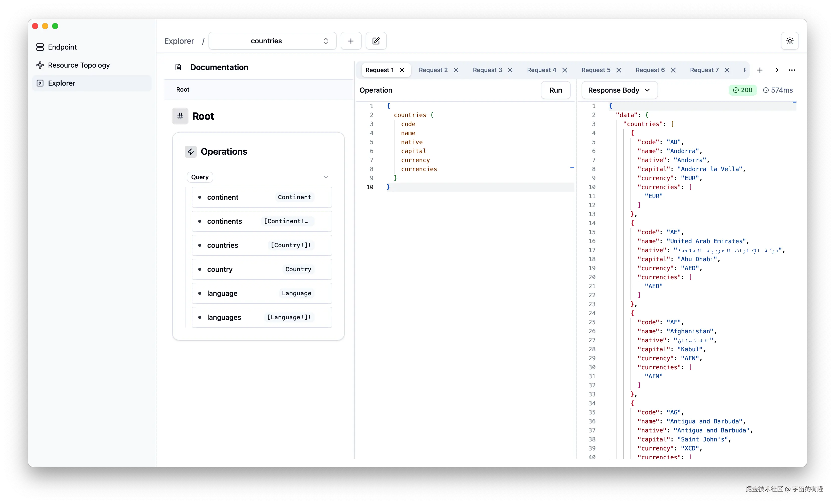Switch to the Request 3 tab
Screen dimensions: 835x504
pyautogui.click(x=487, y=70)
